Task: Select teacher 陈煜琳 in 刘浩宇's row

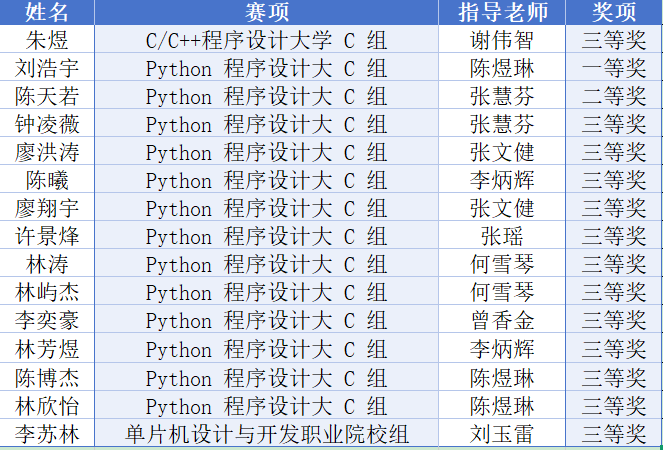Action: pyautogui.click(x=502, y=67)
